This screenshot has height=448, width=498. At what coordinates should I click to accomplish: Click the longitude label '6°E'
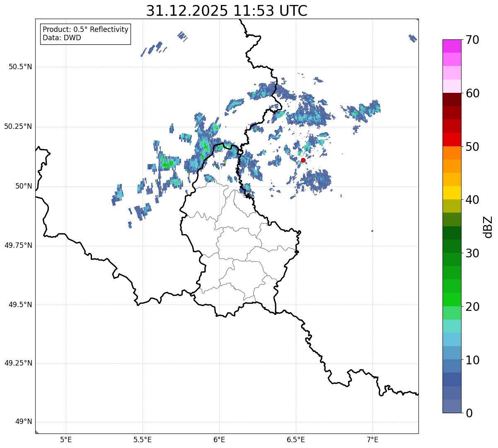coord(219,439)
